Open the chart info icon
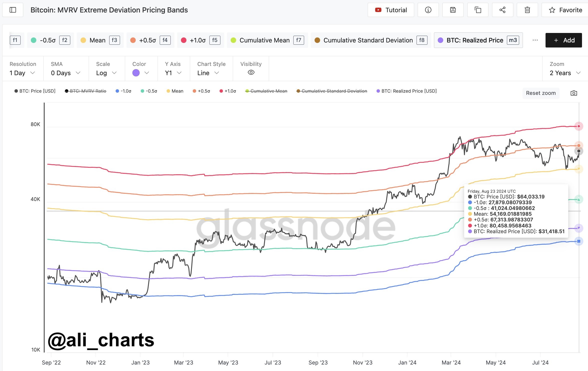The height and width of the screenshot is (371, 588). pyautogui.click(x=428, y=10)
